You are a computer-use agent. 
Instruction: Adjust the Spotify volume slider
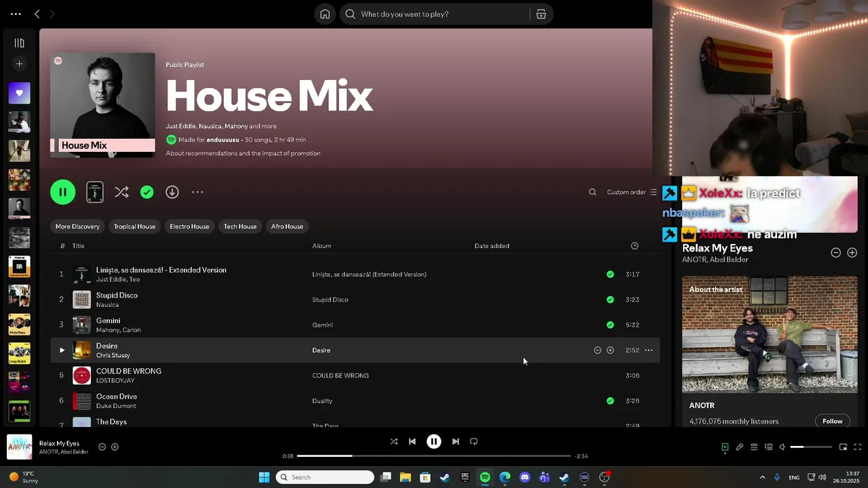(x=811, y=447)
